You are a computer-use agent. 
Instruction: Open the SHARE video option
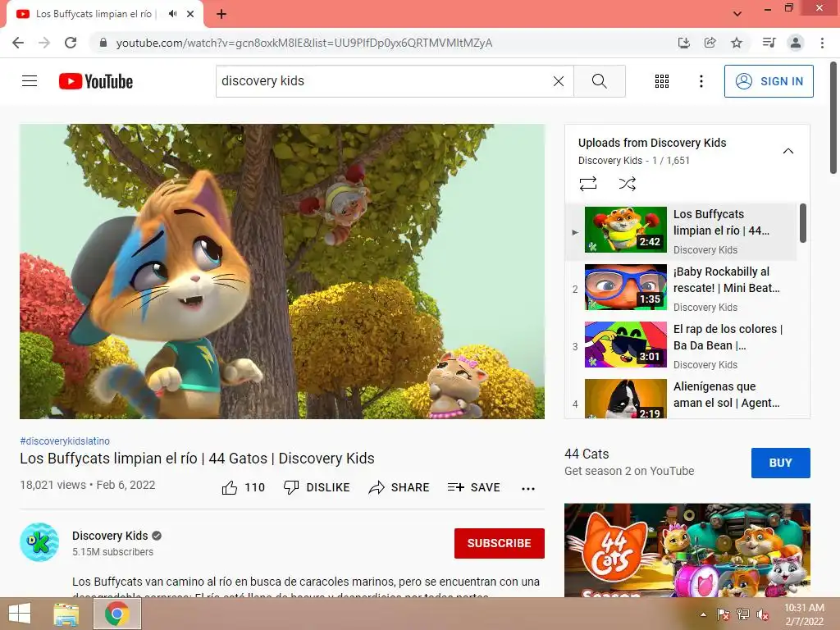[399, 487]
